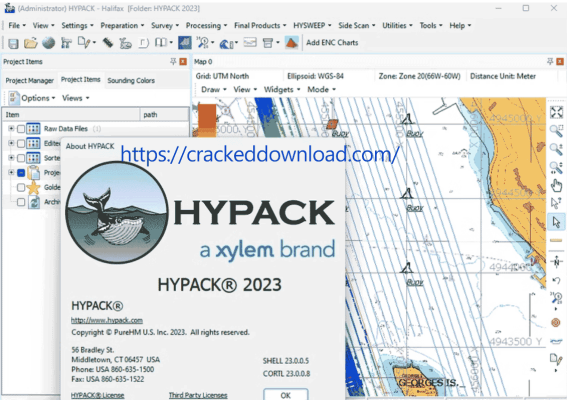567x400 pixels.
Task: Click the boat shape editor icon in main toolbar
Action: click(x=125, y=43)
